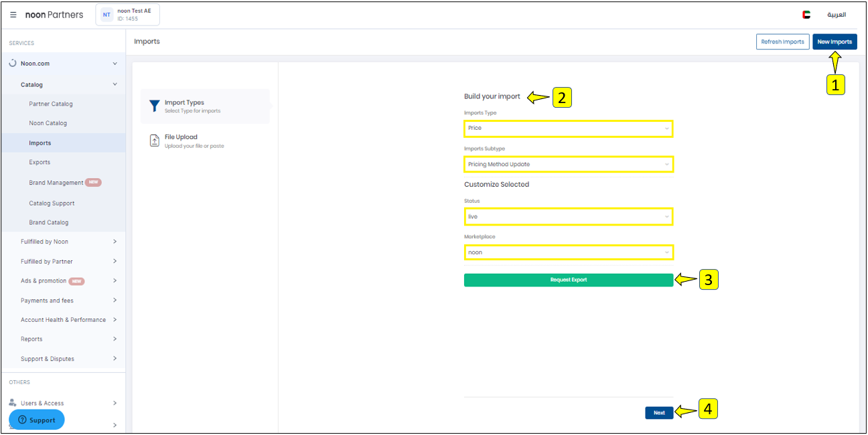Viewport: 868px width, 435px height.
Task: Open Exports from the sidebar menu
Action: (x=40, y=162)
